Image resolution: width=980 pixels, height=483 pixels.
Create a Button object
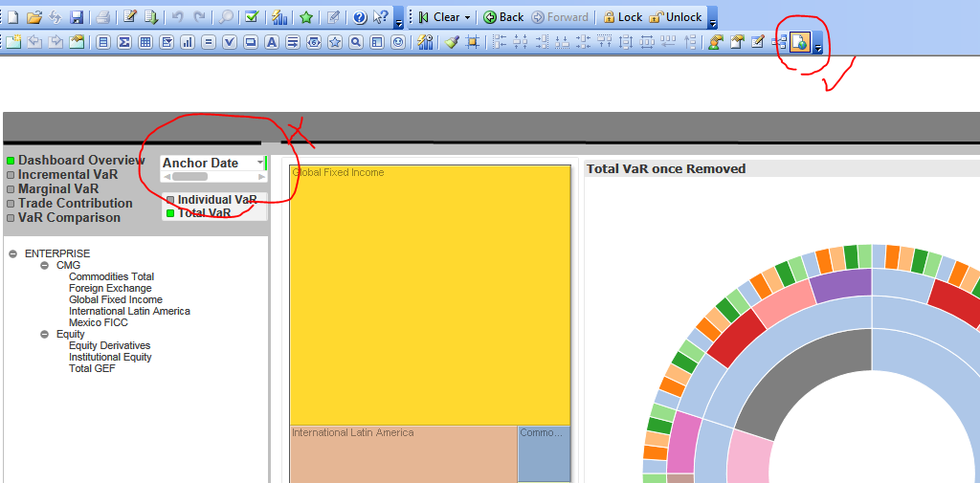tap(251, 42)
